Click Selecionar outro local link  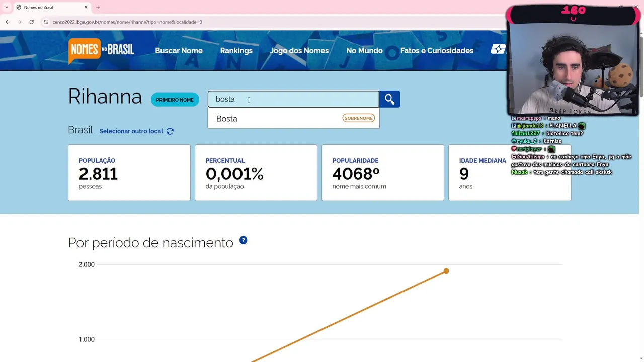tap(131, 131)
